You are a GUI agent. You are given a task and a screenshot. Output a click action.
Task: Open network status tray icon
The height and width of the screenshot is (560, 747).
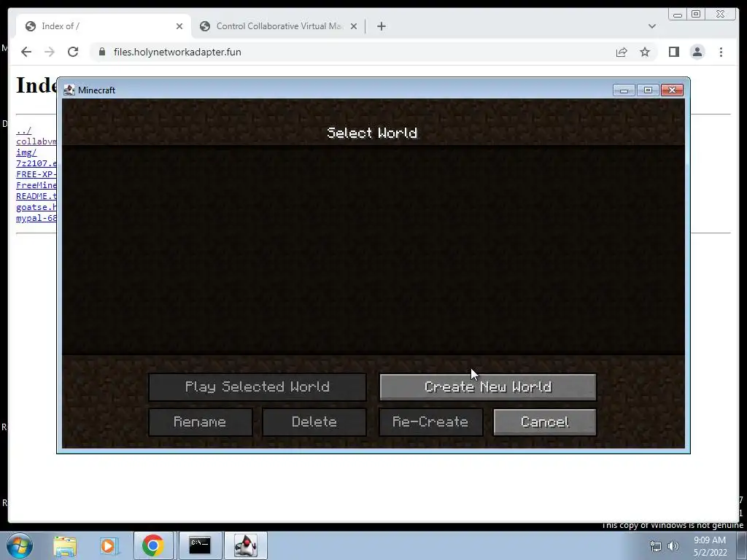pos(656,546)
